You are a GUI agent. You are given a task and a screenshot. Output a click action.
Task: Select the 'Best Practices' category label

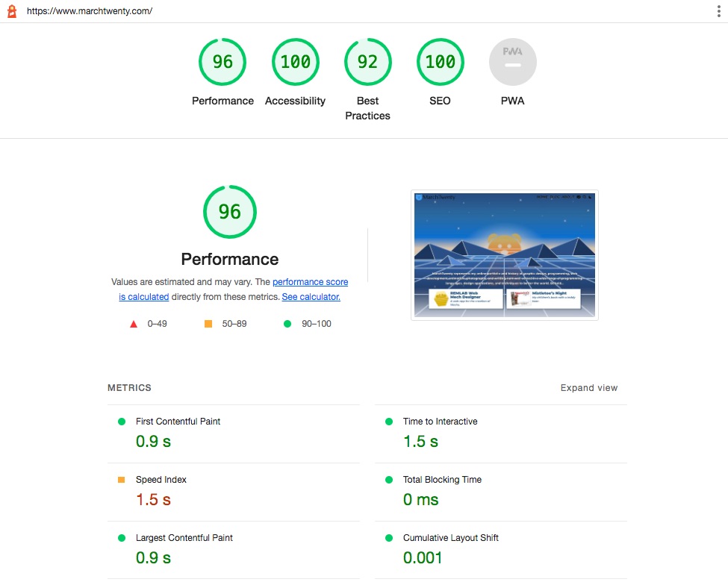coord(367,108)
